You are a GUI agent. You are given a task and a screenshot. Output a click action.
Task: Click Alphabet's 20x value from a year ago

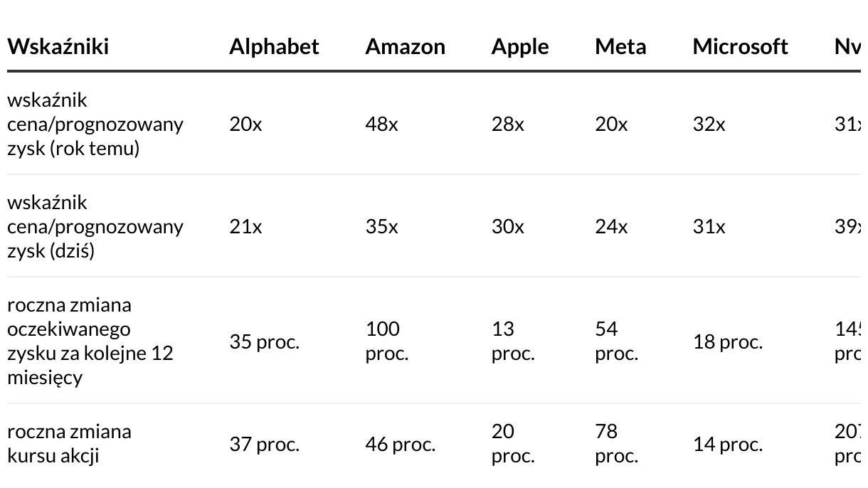click(245, 124)
